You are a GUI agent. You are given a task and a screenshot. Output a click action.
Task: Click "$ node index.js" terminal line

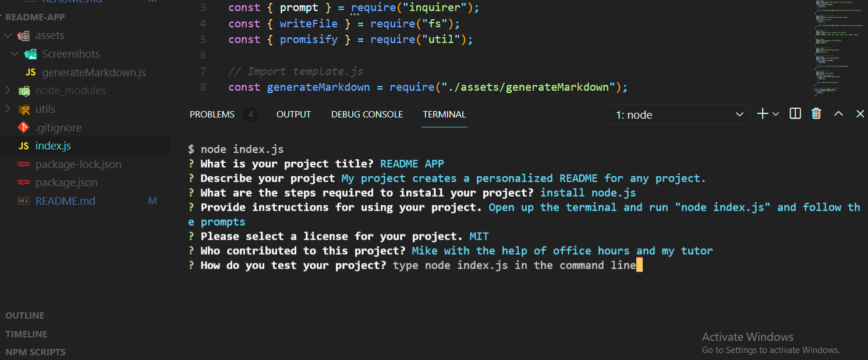point(236,149)
